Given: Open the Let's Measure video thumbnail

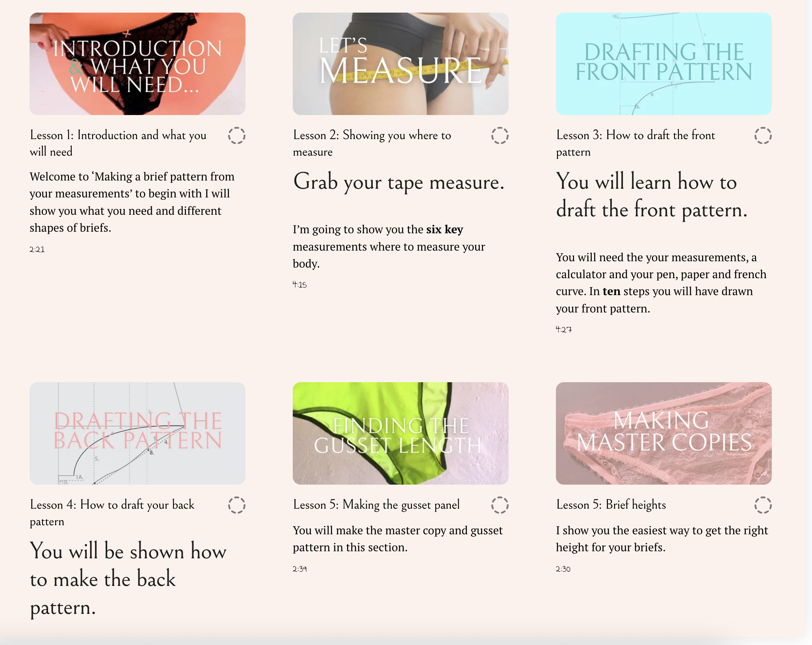Looking at the screenshot, I should pos(401,64).
